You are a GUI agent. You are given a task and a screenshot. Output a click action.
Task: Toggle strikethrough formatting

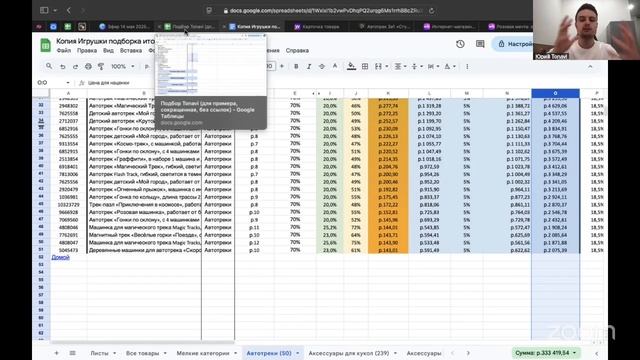coord(322,67)
